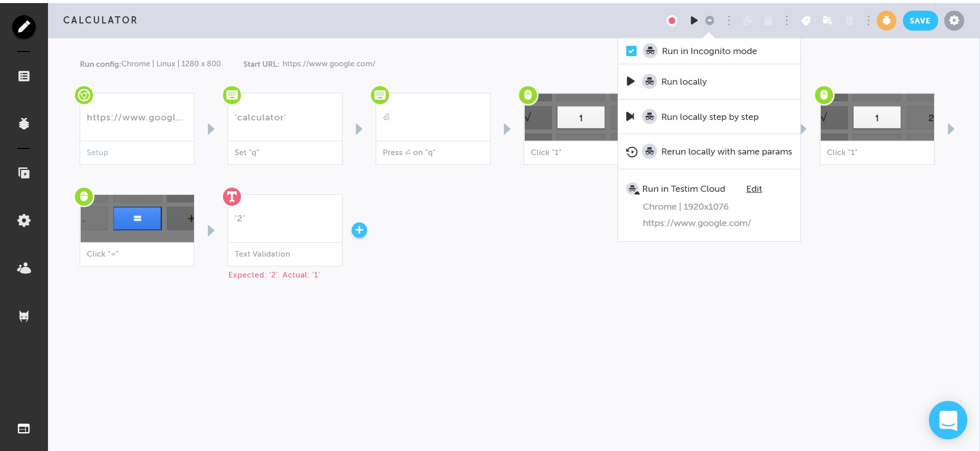Screen dimensions: 980x451
Task: Click the Edit link for cloud config
Action: point(754,189)
